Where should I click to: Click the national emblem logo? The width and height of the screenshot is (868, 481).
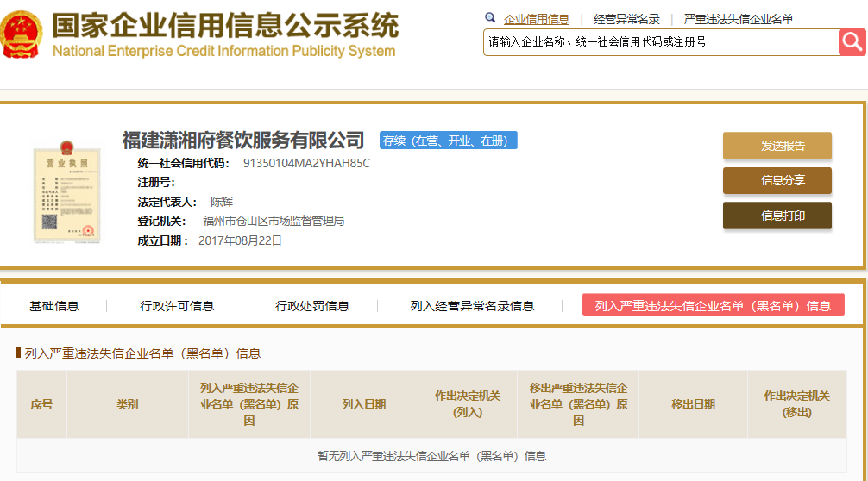pos(21,34)
